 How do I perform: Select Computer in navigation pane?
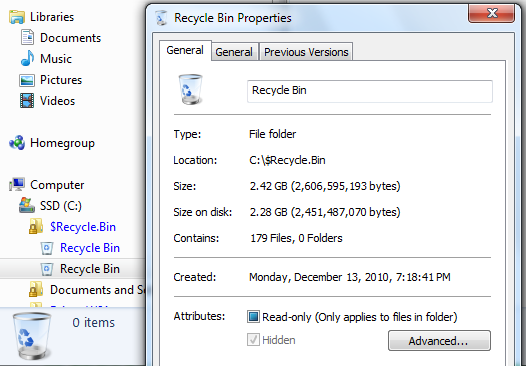tap(57, 185)
